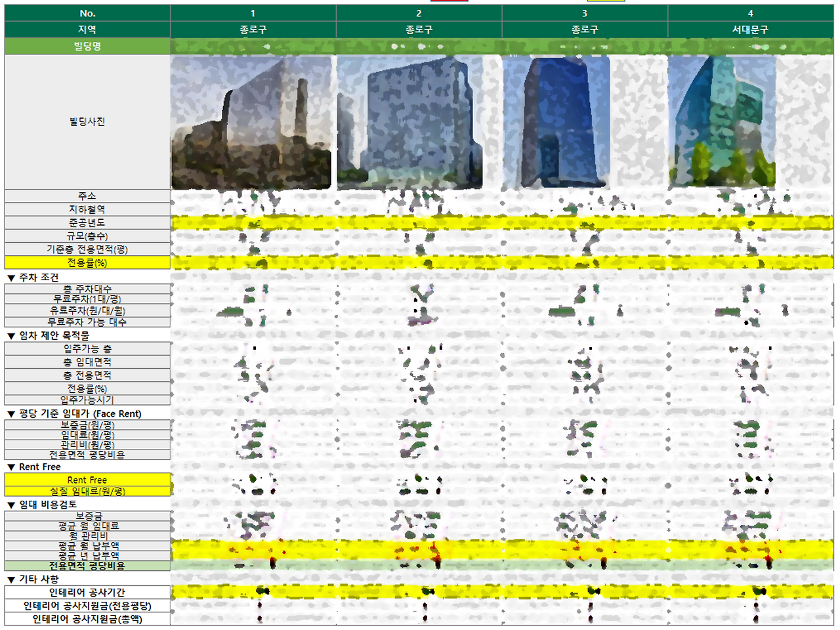Viewport: 840px width, 630px height.
Task: Select column header number 3
Action: tap(585, 13)
